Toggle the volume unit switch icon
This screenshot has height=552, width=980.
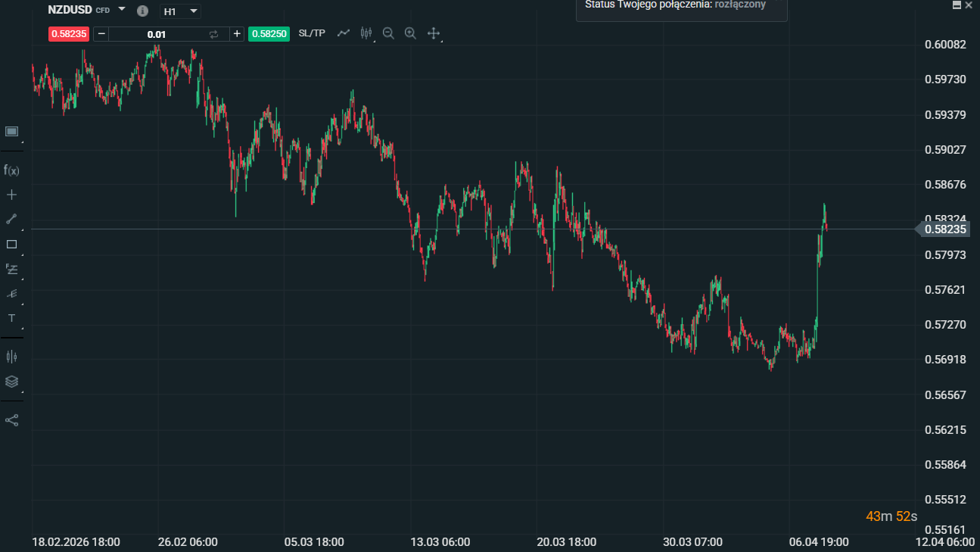click(213, 34)
